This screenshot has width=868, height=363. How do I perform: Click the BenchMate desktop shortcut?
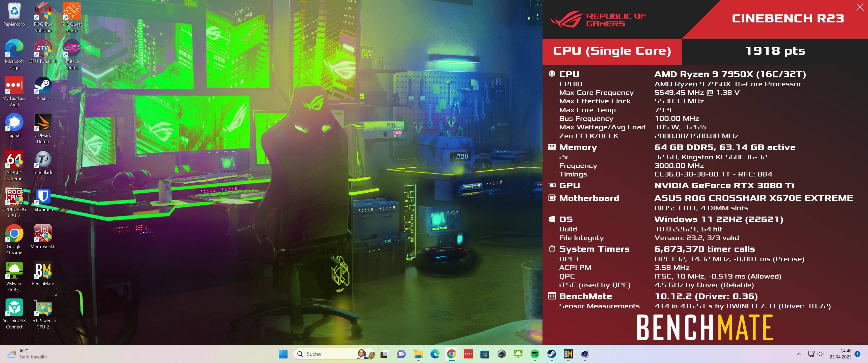point(43,274)
